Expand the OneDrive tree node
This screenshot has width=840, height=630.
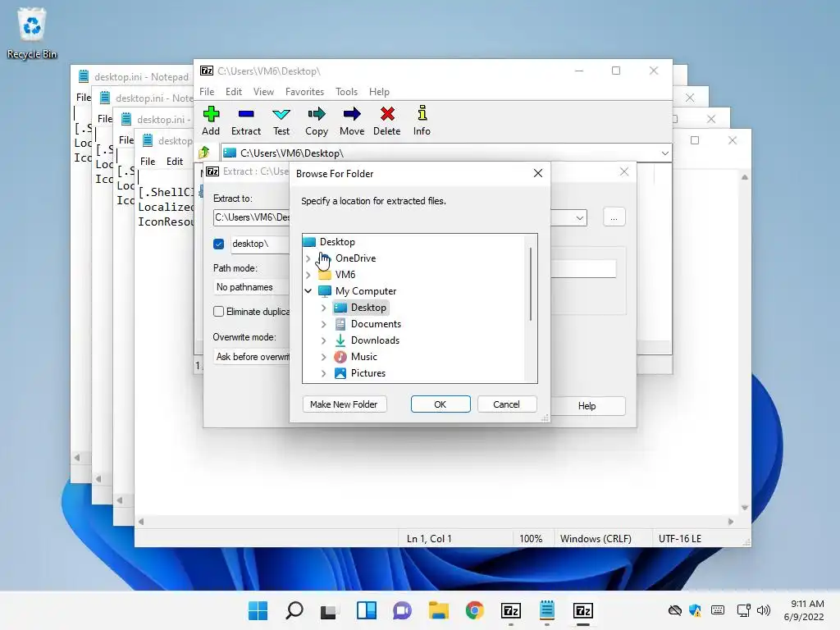[308, 258]
